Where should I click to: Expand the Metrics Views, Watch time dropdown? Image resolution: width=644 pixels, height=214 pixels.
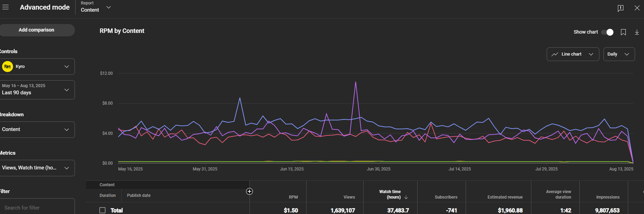click(37, 168)
